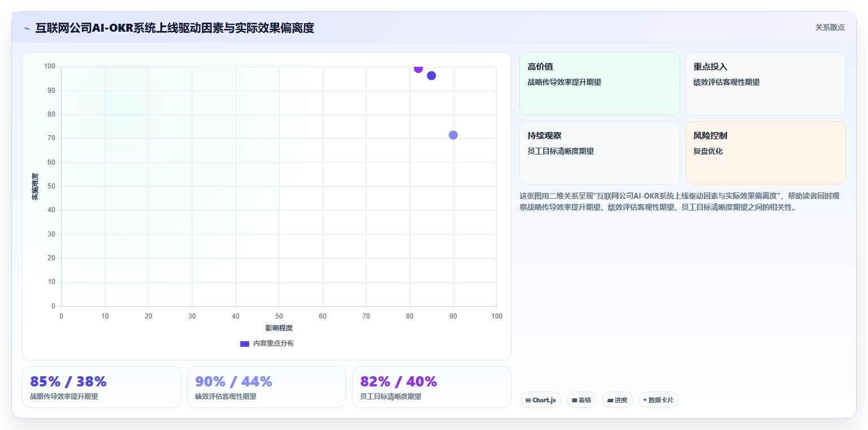Image resolution: width=868 pixels, height=430 pixels.
Task: Toggle the 内容重点分布 legend item
Action: pos(267,343)
